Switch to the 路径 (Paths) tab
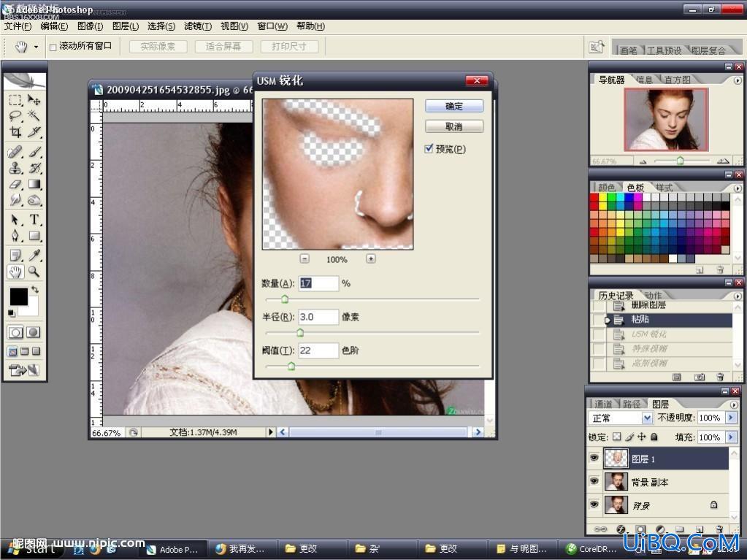The width and height of the screenshot is (747, 560). pyautogui.click(x=632, y=404)
